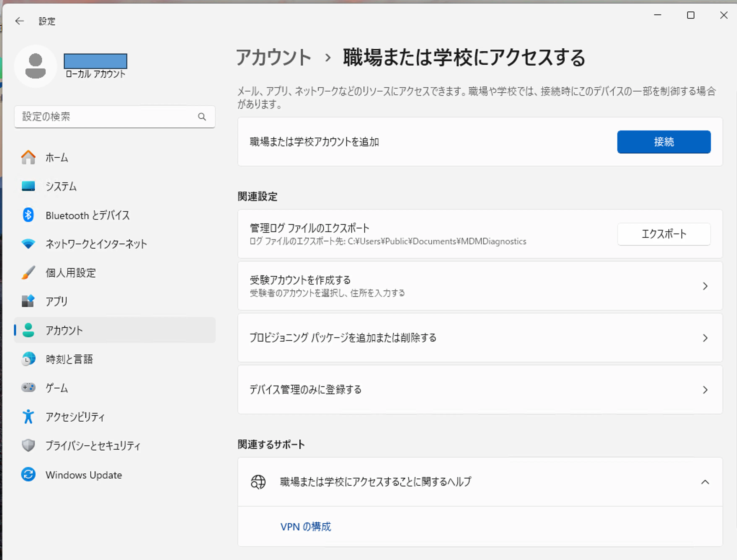Click the Bluetooth icon in sidebar
This screenshot has width=737, height=560.
pyautogui.click(x=28, y=215)
